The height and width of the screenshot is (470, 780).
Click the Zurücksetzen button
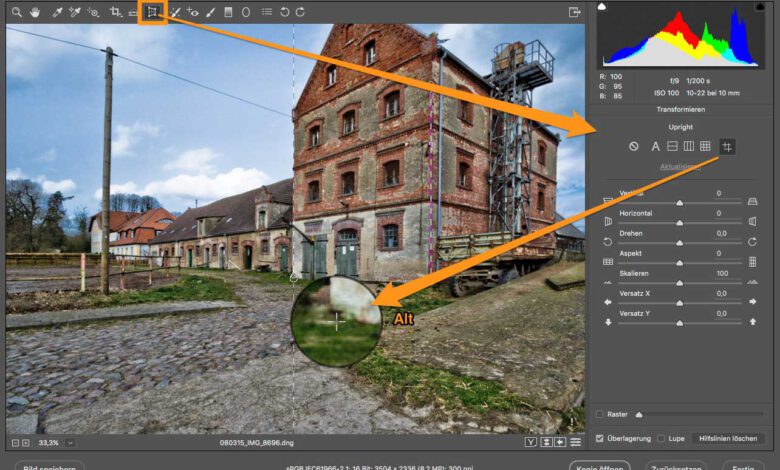click(676, 467)
